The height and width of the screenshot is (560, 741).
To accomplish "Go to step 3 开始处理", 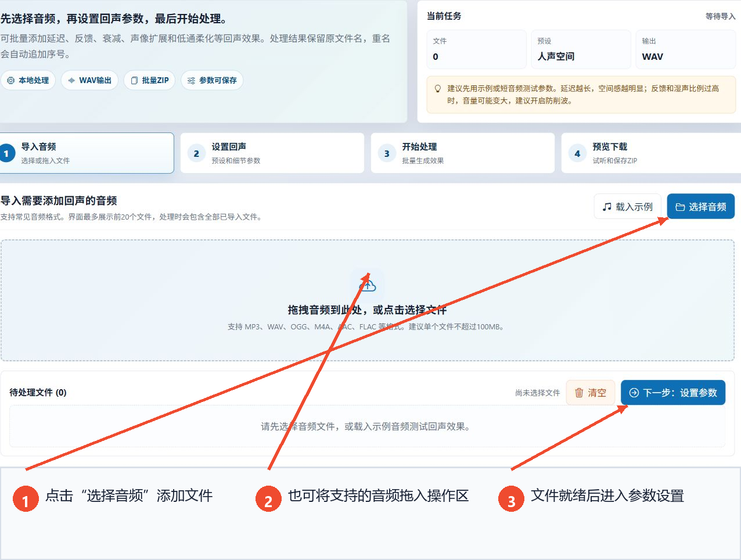I will coord(463,153).
